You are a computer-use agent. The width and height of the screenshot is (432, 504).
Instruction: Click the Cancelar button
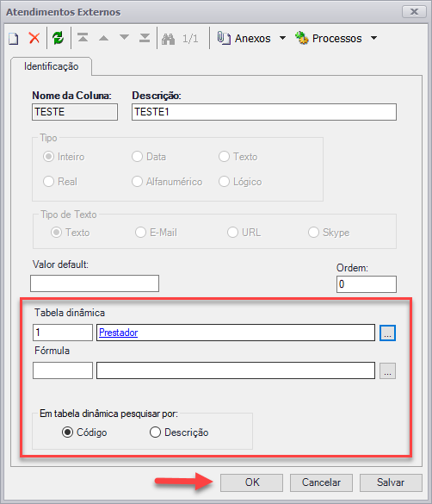pos(321,482)
